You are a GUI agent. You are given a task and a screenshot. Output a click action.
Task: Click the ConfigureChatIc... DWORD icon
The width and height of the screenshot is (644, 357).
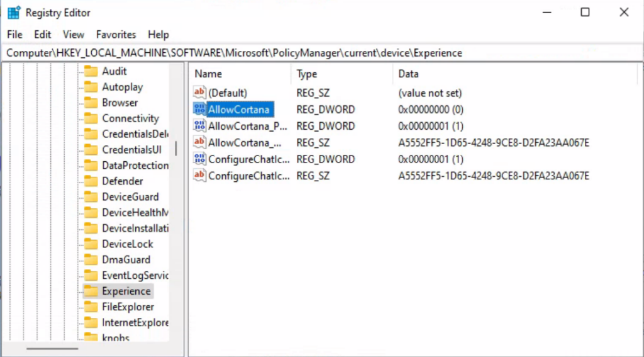coord(199,159)
